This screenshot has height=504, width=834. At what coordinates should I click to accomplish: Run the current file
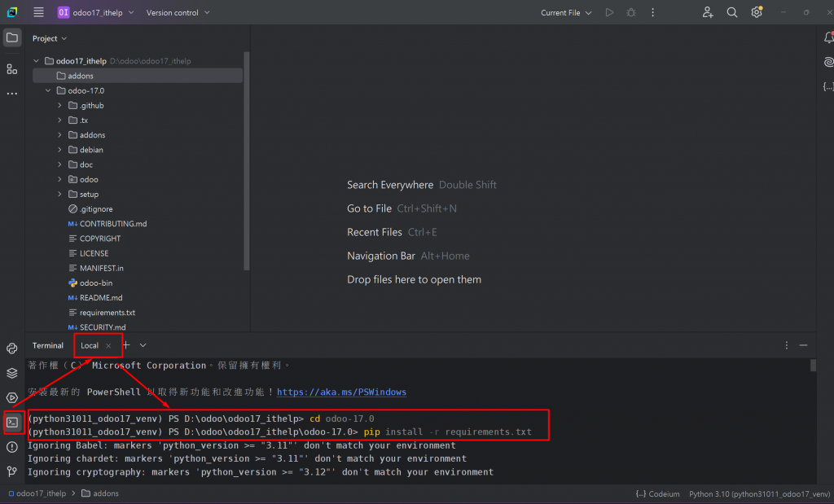tap(609, 12)
